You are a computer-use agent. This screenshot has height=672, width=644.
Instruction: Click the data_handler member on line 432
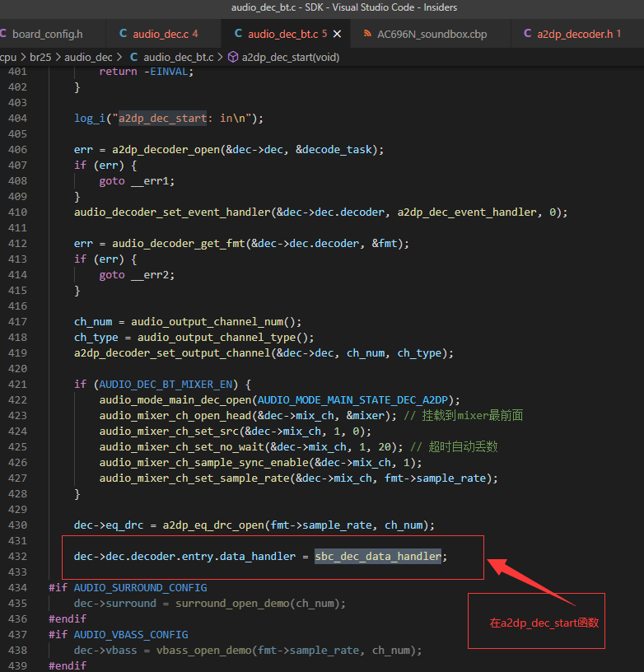[x=258, y=556]
